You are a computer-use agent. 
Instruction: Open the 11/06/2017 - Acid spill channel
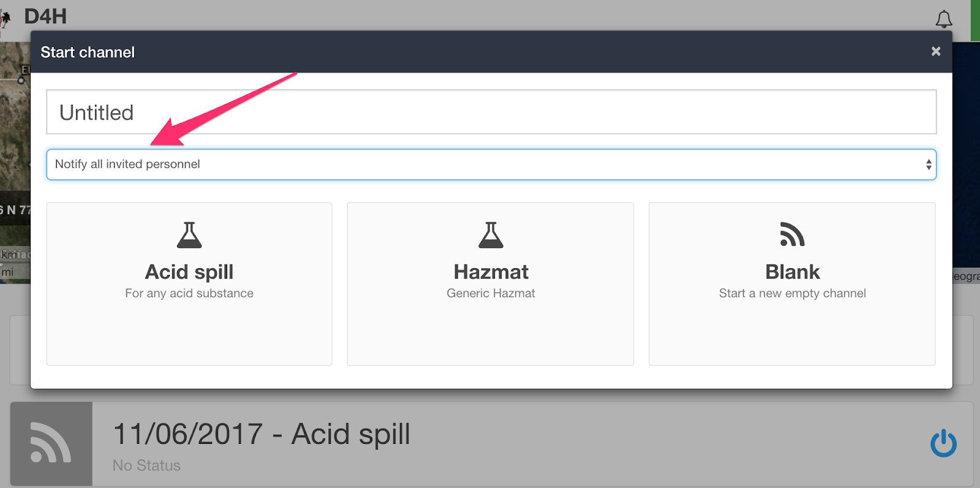click(262, 434)
